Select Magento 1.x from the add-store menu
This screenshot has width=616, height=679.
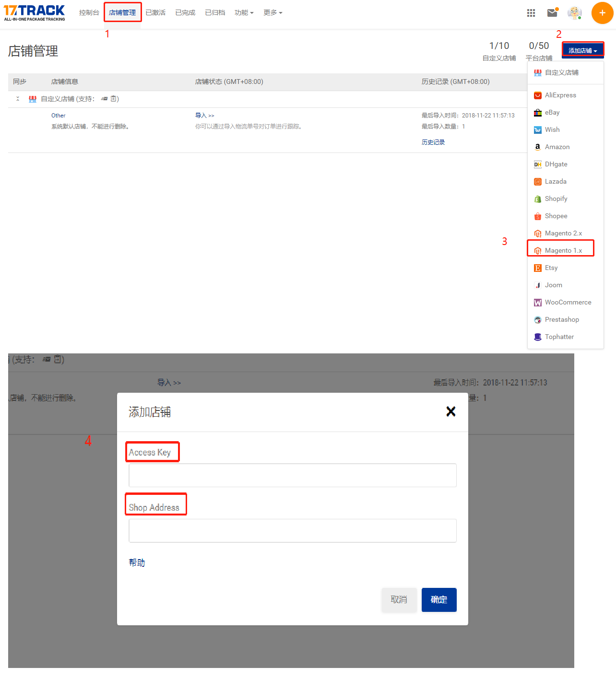566,251
